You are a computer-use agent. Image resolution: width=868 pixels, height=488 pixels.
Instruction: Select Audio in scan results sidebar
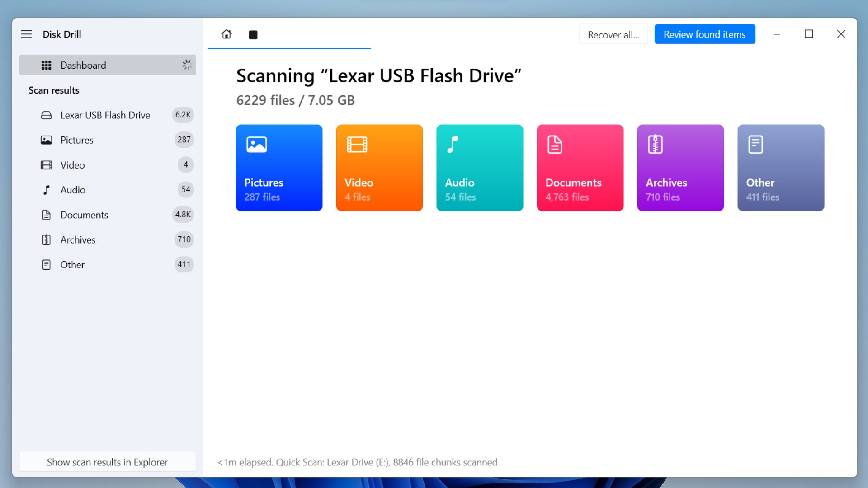point(72,189)
